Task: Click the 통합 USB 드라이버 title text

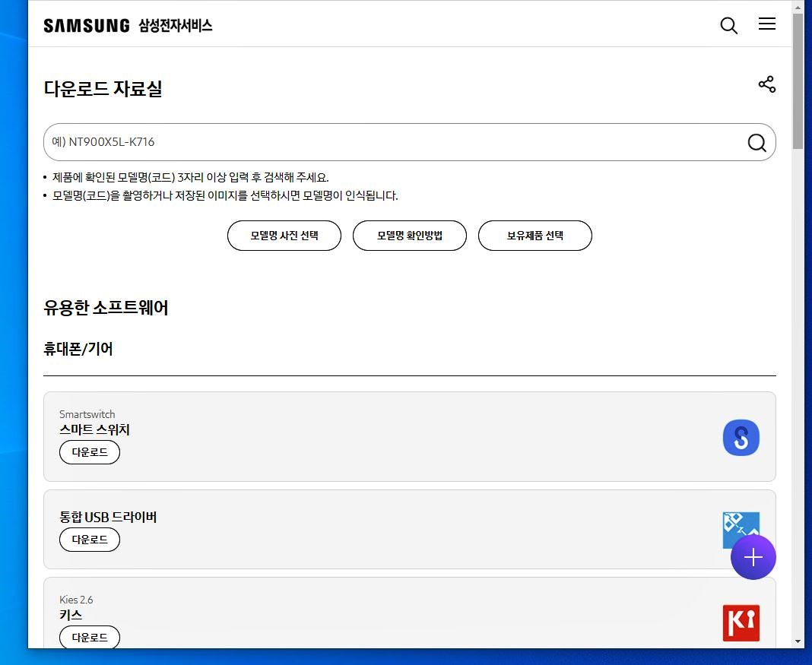Action: [x=108, y=517]
